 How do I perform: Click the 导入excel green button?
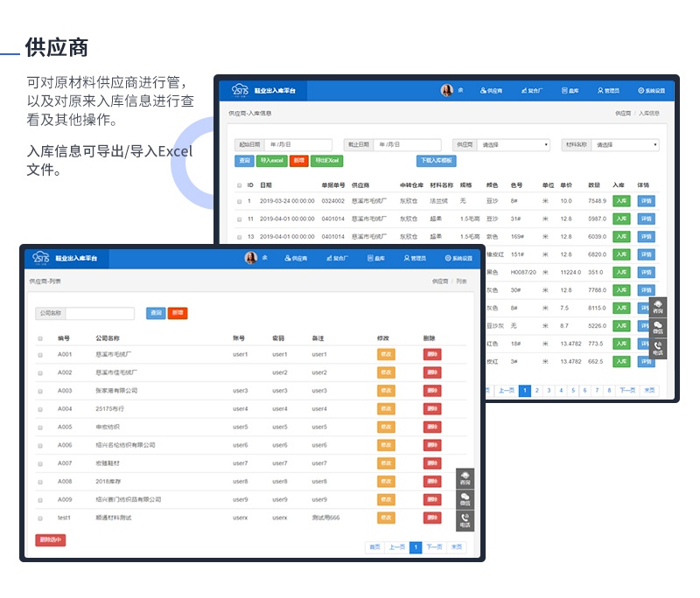point(271,161)
